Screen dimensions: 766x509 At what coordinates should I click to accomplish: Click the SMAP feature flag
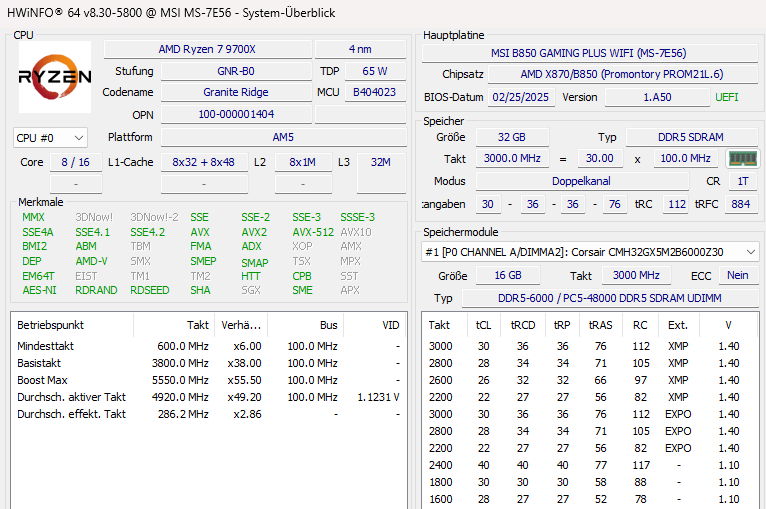pyautogui.click(x=255, y=263)
